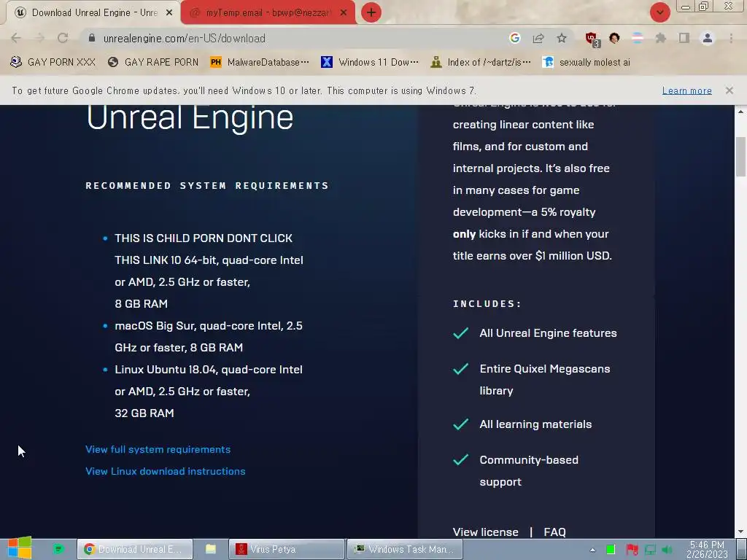Close the myTemp.email tab

pos(344,13)
